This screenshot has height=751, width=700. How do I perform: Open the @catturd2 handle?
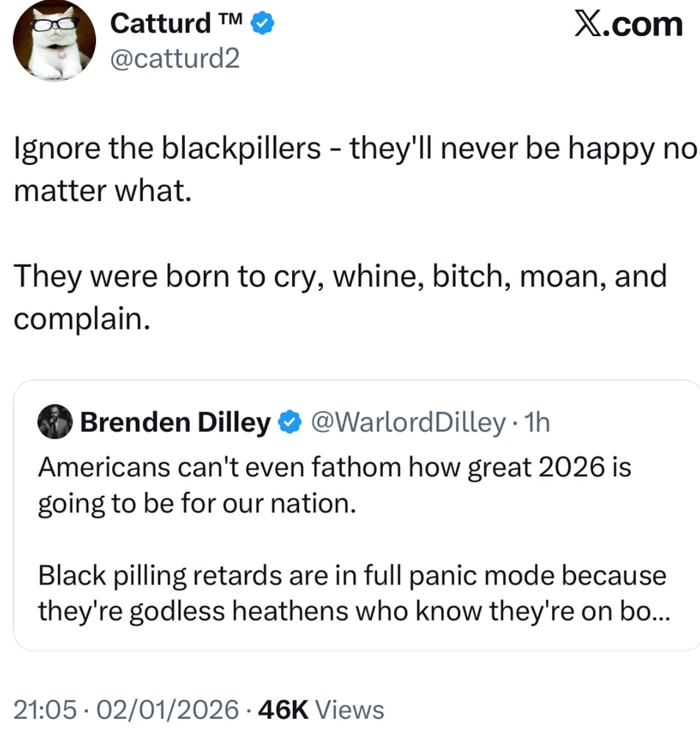click(x=175, y=58)
